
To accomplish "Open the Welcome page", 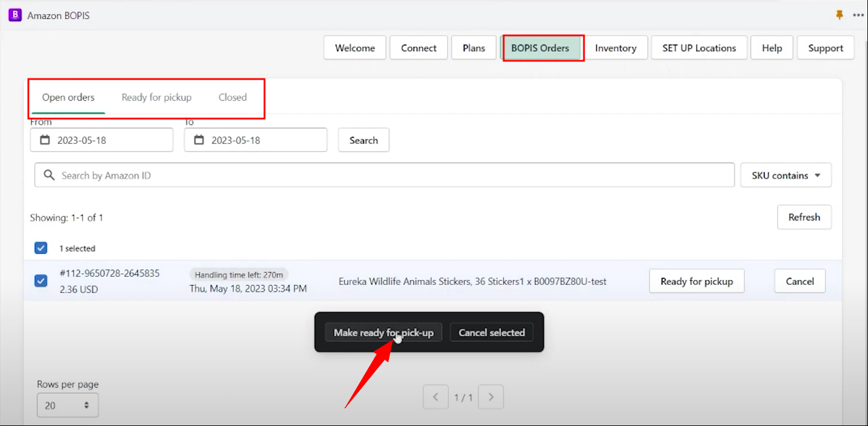I will (355, 48).
